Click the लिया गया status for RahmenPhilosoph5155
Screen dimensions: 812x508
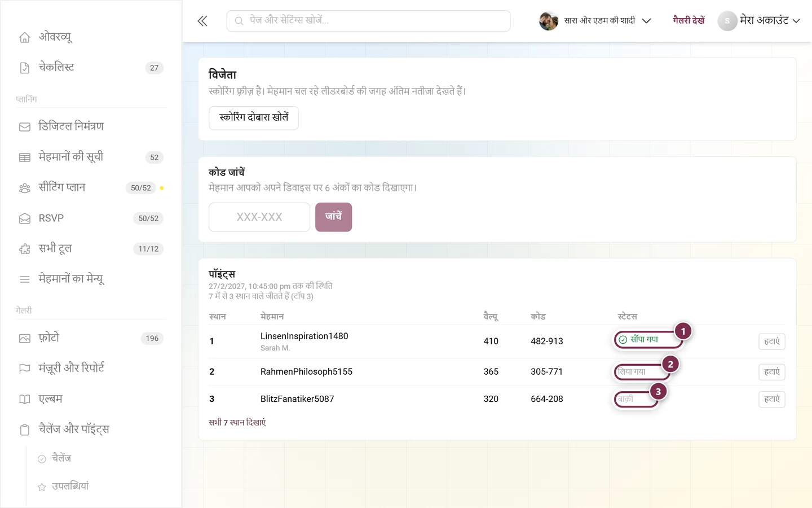[632, 372]
